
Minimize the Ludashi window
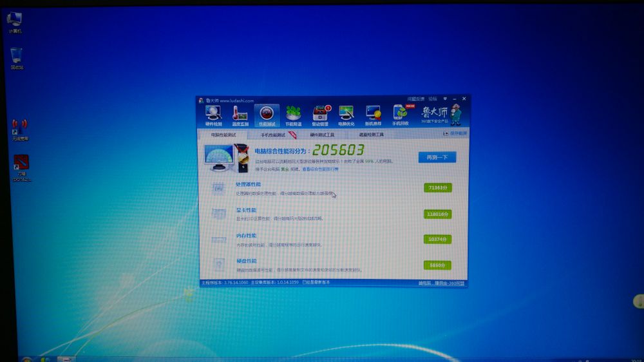[x=455, y=99]
